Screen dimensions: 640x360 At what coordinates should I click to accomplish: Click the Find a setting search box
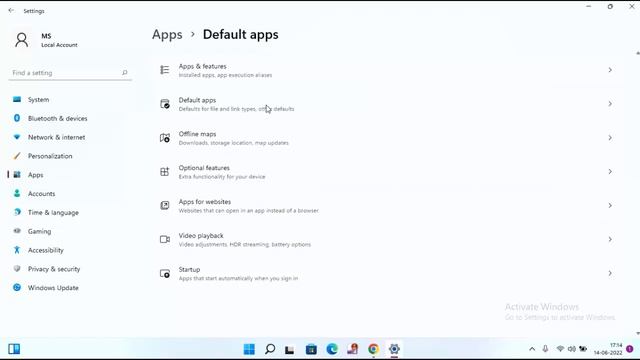[x=70, y=73]
